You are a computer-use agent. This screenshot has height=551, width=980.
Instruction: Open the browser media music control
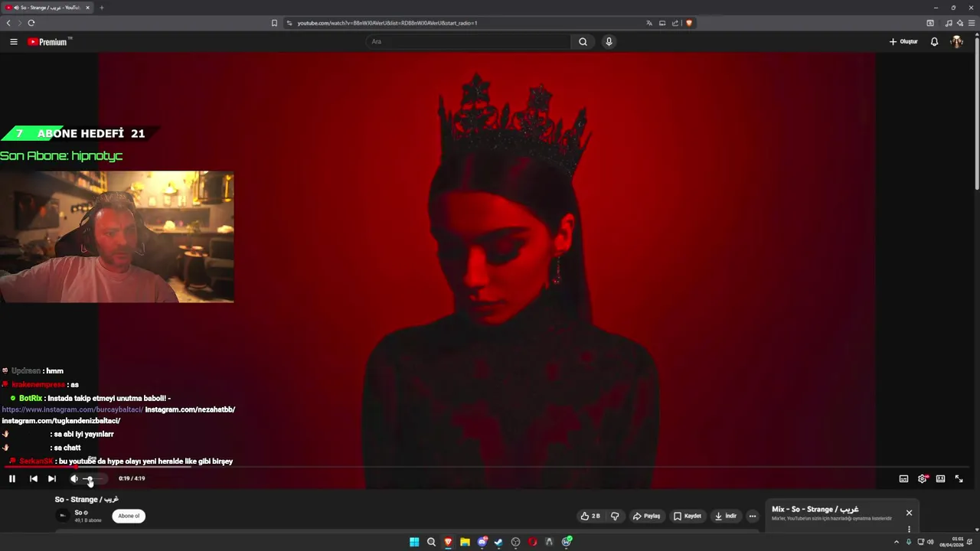(x=949, y=23)
